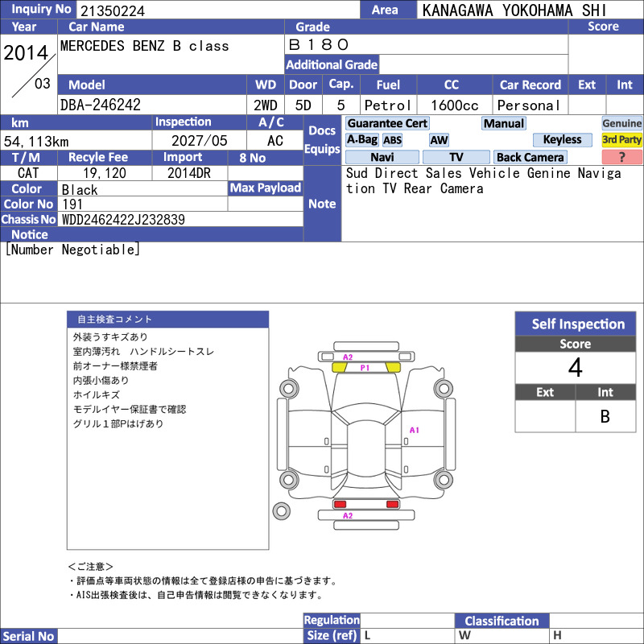
Task: Click the area value KANAGAWA YOKOHAMA SHI
Action: [x=514, y=10]
